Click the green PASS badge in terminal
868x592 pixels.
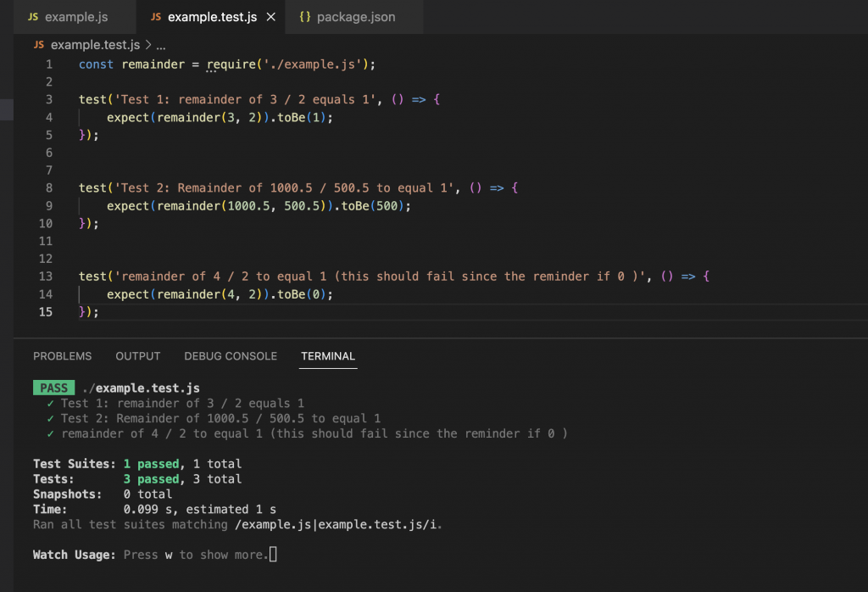(x=53, y=388)
